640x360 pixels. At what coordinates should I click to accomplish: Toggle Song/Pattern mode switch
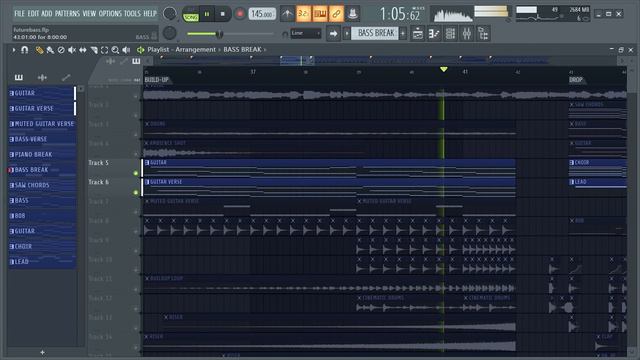pos(191,14)
